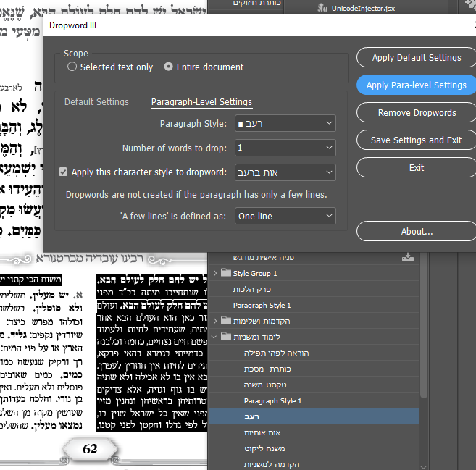476x470 pixels.
Task: Select the 'טקסט משנה' paragraph style
Action: point(314,385)
